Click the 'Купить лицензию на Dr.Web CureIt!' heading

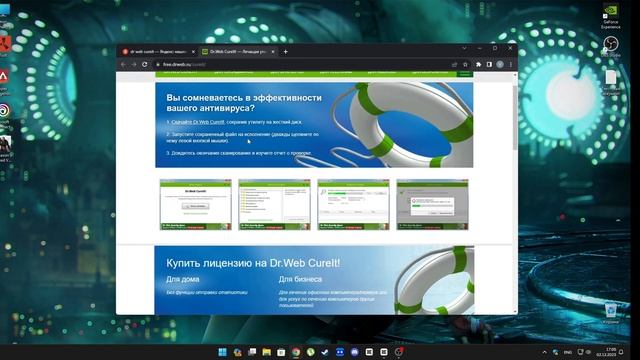[253, 263]
